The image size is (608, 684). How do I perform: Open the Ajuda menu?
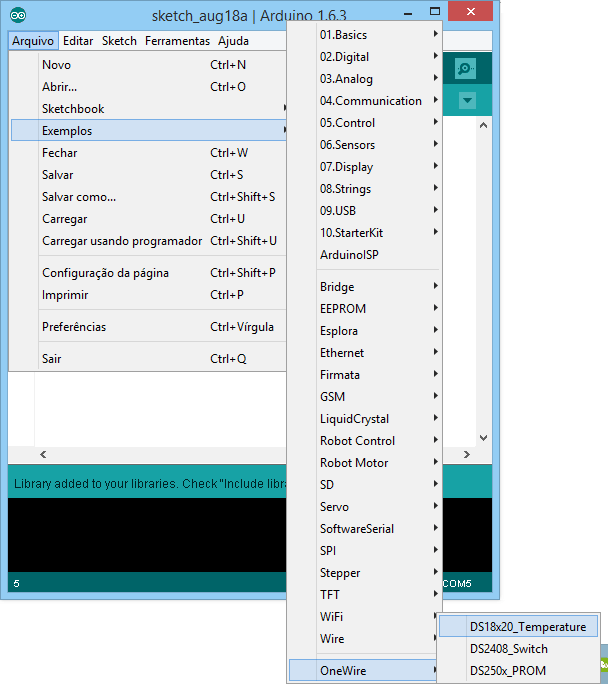point(233,41)
